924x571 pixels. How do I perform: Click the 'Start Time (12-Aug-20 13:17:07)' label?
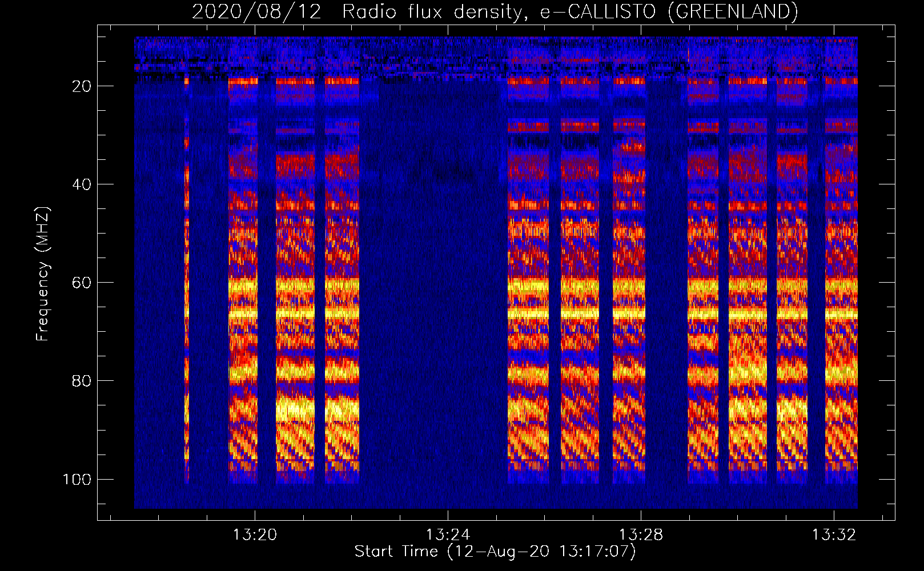[495, 552]
